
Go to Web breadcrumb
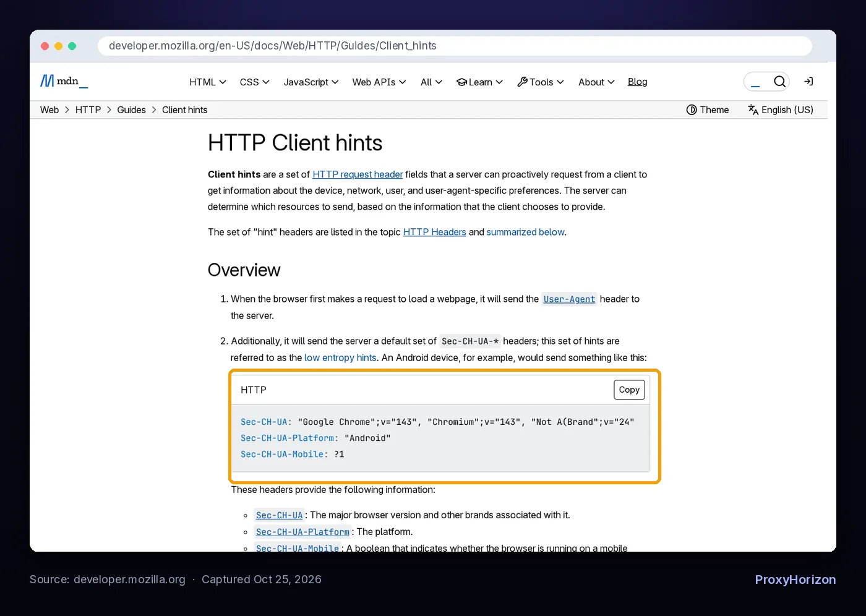click(x=49, y=110)
